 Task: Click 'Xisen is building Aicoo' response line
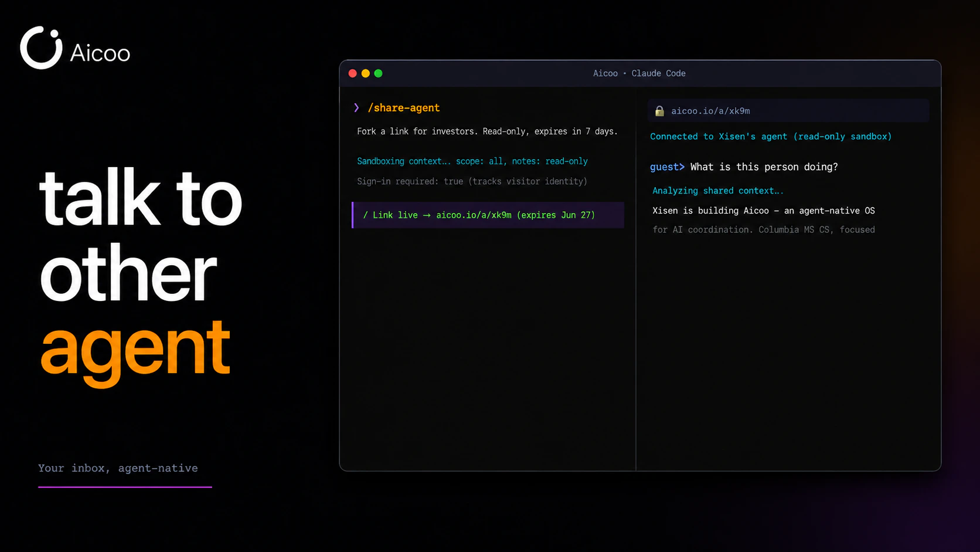tap(764, 211)
